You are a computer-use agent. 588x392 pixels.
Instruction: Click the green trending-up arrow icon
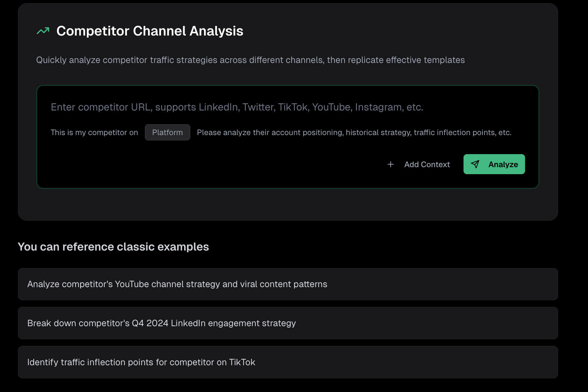point(43,31)
